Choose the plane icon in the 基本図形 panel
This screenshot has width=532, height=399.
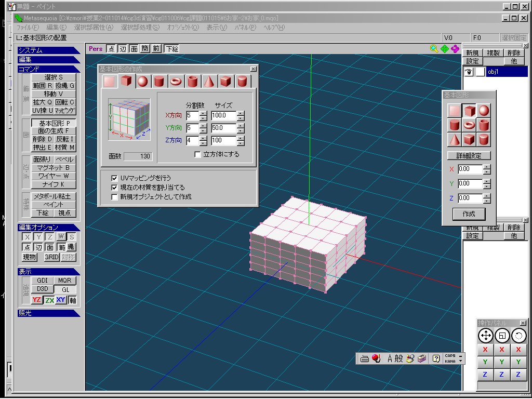tap(454, 111)
